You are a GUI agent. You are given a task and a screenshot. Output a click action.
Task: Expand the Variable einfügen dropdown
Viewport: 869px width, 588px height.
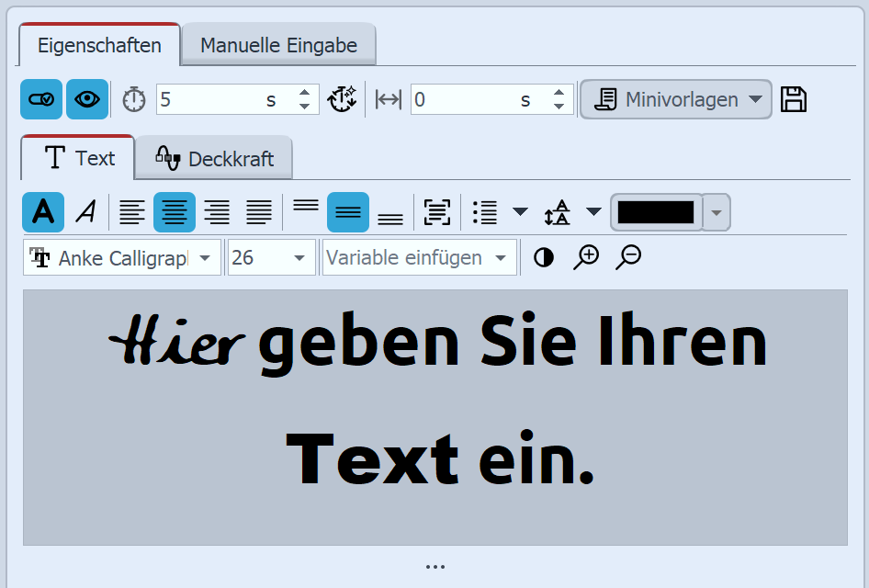(x=419, y=258)
